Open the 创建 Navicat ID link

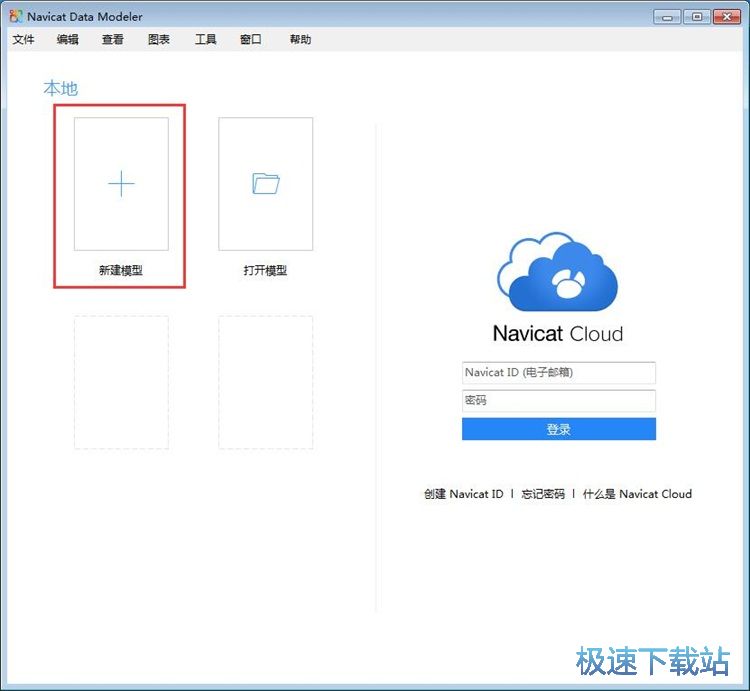coord(463,494)
